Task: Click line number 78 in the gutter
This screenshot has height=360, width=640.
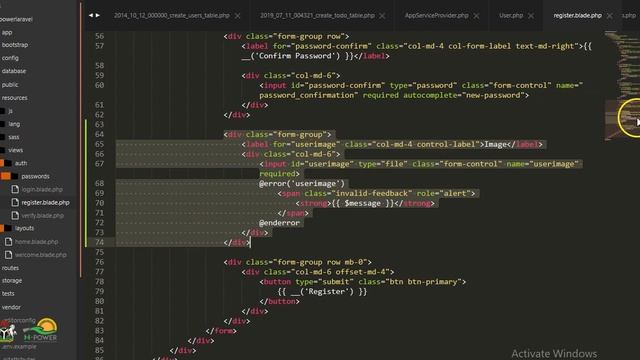Action: click(x=99, y=282)
